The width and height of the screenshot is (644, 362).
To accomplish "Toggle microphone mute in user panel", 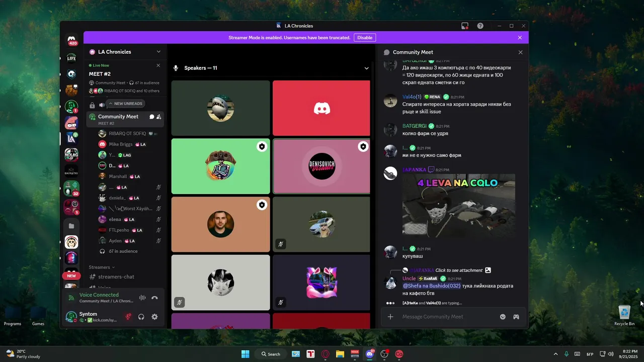I will (129, 317).
